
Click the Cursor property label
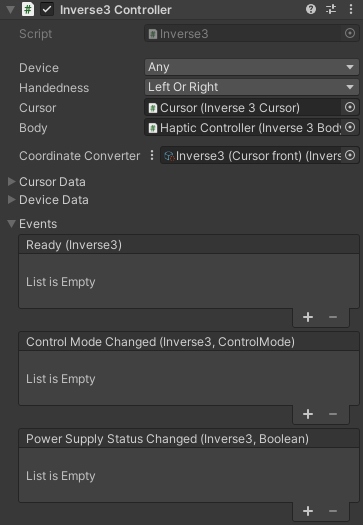[38, 108]
